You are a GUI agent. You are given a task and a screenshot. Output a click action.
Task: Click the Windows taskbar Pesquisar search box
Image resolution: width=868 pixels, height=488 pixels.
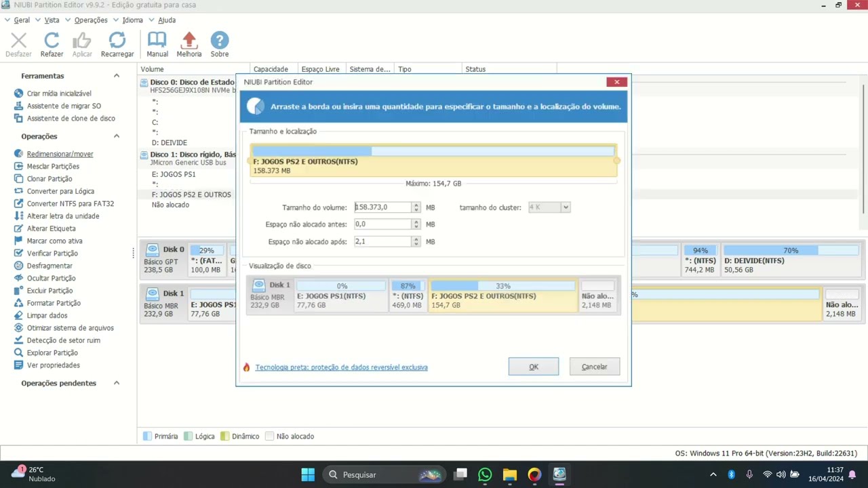pos(383,474)
